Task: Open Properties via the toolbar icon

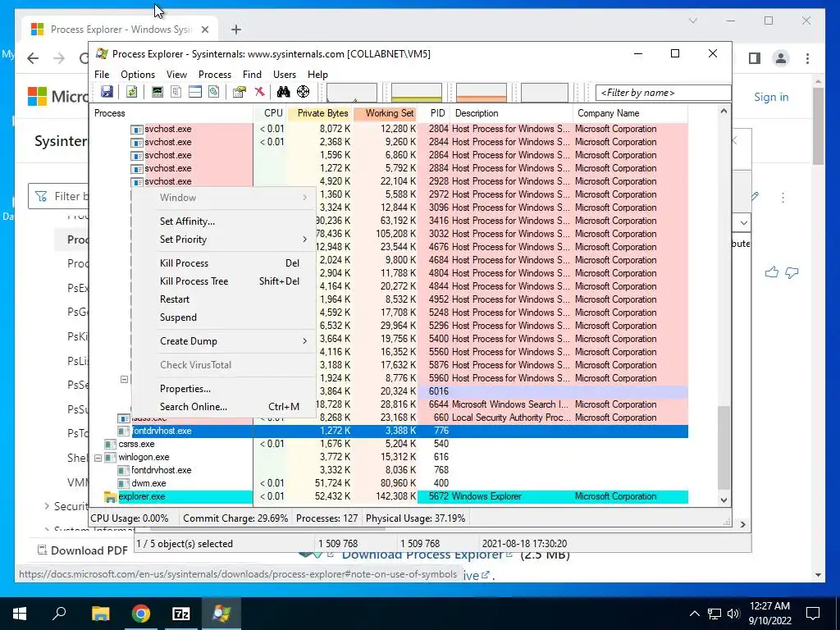Action: click(x=239, y=92)
